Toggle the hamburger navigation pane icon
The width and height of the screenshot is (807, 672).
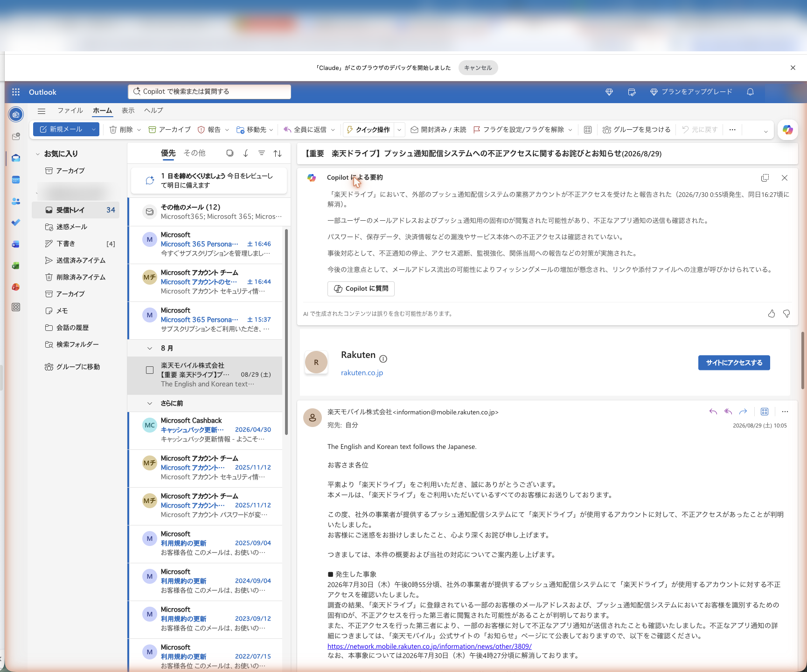42,111
